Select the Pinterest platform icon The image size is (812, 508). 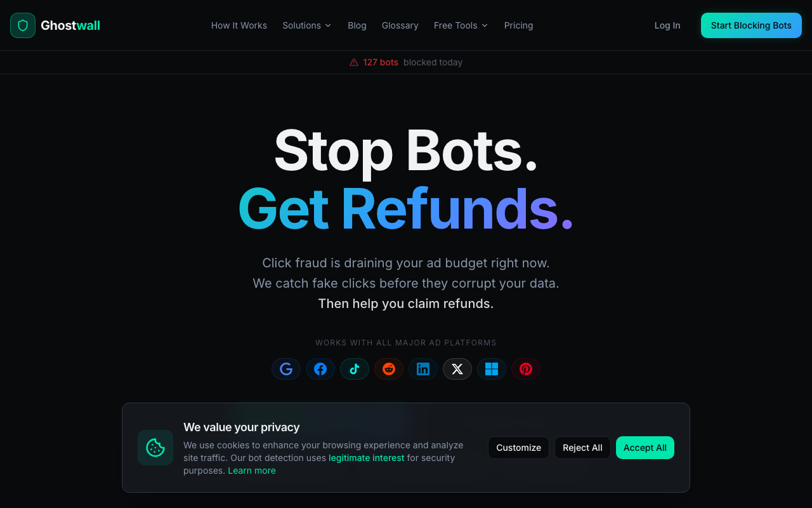coord(526,369)
